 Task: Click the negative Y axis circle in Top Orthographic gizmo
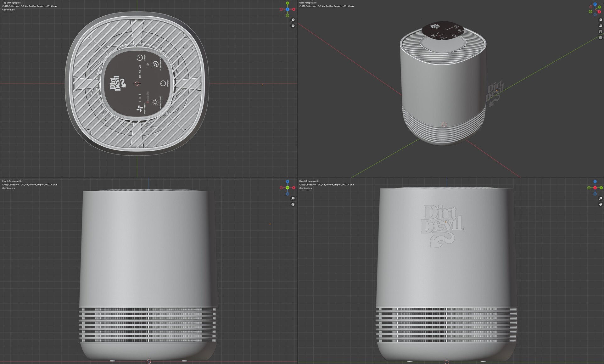(288, 15)
